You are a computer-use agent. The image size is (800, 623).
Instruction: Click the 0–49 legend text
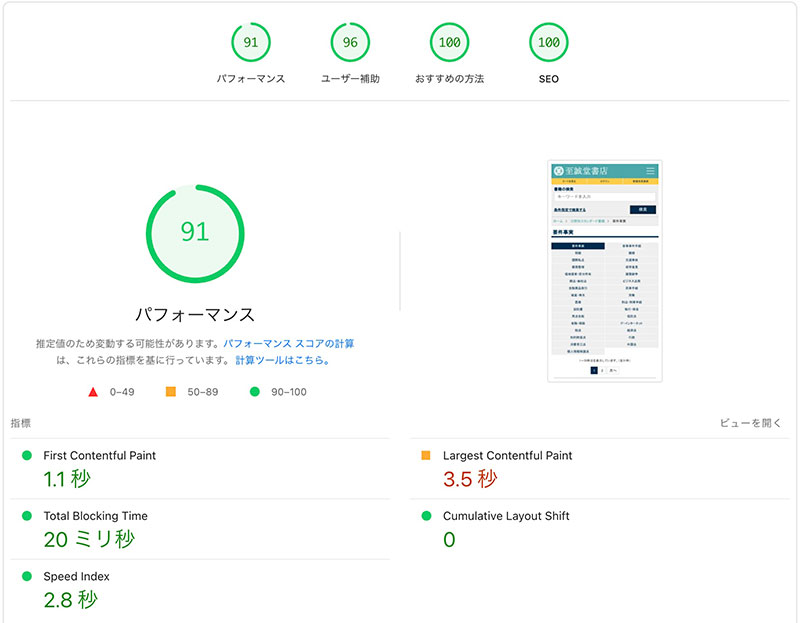122,392
